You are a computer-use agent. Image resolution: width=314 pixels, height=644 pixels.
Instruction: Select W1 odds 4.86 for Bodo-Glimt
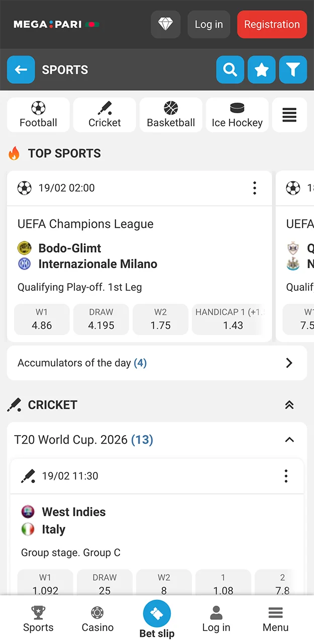pyautogui.click(x=42, y=319)
